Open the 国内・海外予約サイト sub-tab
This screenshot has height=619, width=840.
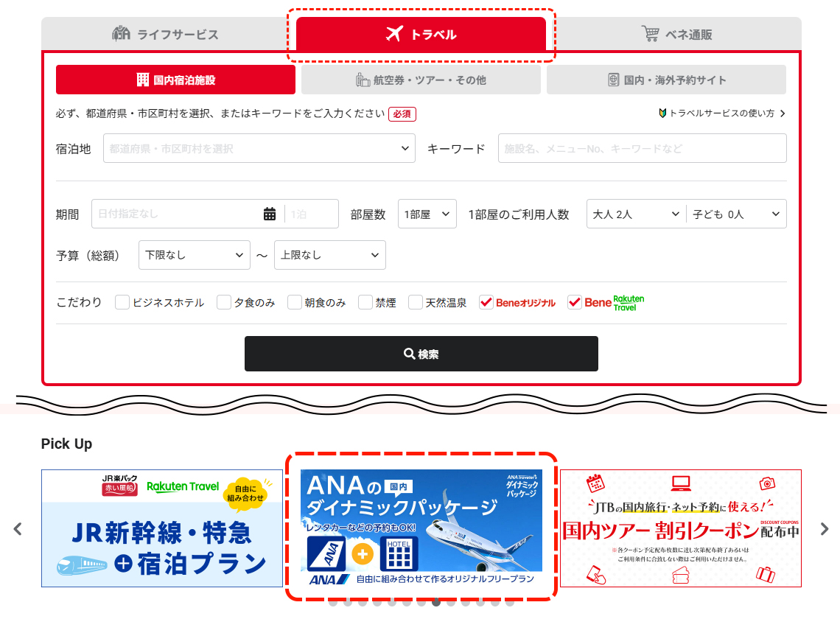(666, 80)
